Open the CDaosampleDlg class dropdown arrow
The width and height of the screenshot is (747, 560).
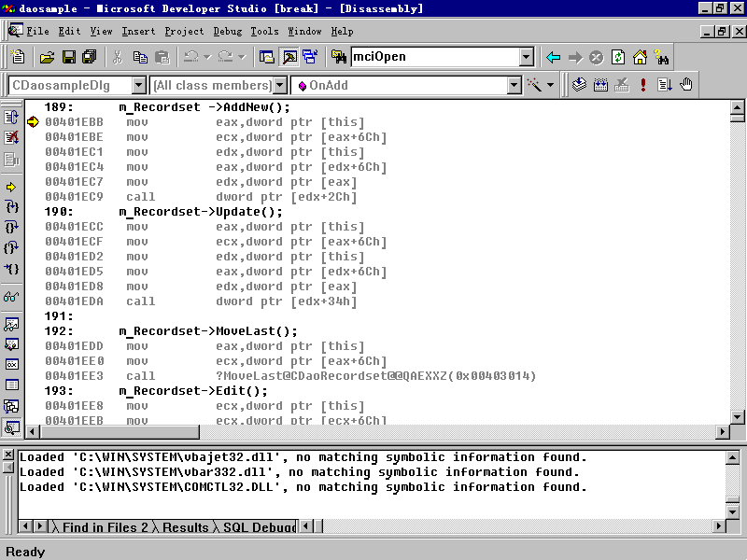pos(138,86)
